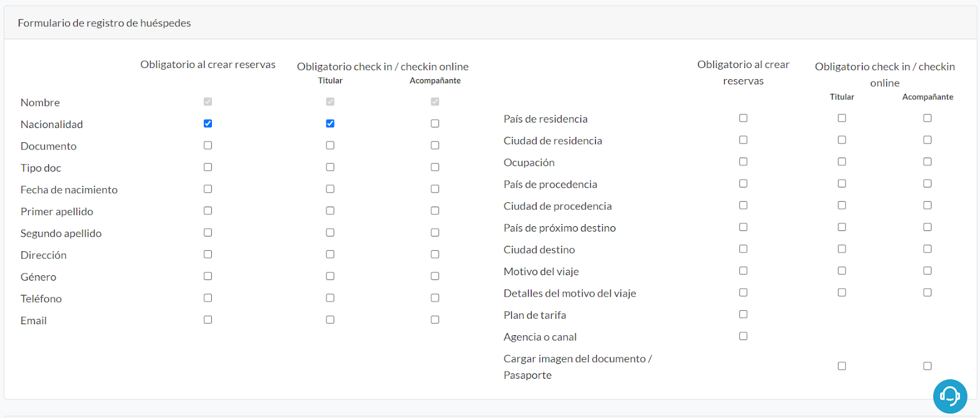Viewport: 980px width, 418px height.
Task: Check Agencia o canal reservation checkbox
Action: [x=743, y=336]
